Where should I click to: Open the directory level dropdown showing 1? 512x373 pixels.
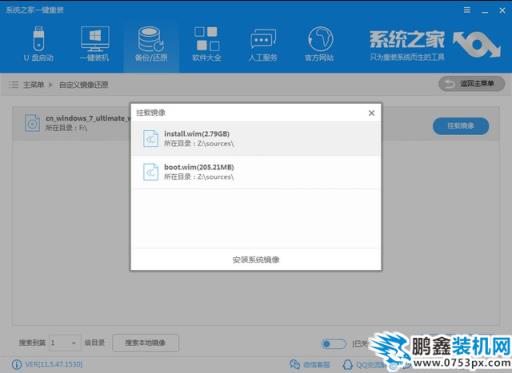(65, 343)
